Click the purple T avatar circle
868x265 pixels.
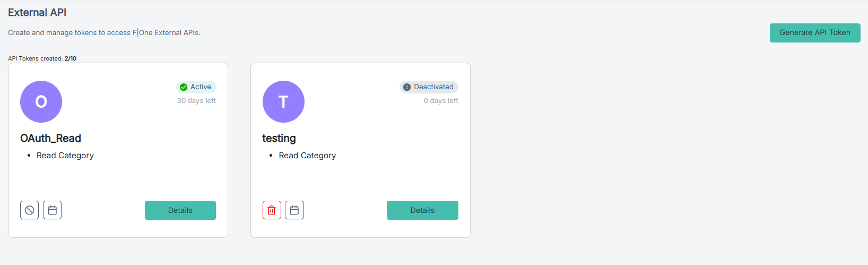(283, 101)
